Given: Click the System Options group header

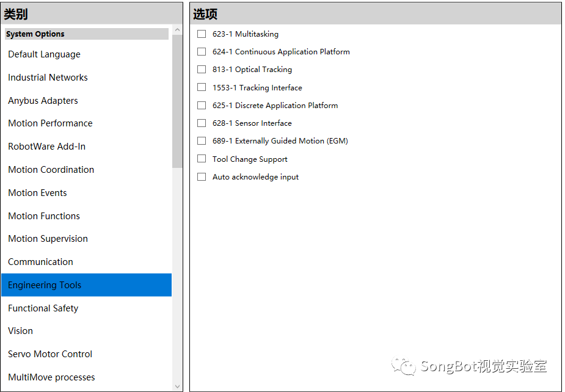Looking at the screenshot, I should (x=87, y=34).
